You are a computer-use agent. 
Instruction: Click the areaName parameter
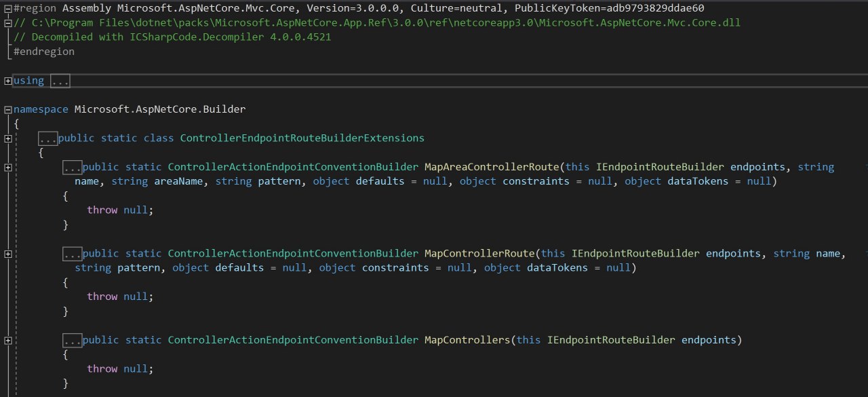coord(178,181)
